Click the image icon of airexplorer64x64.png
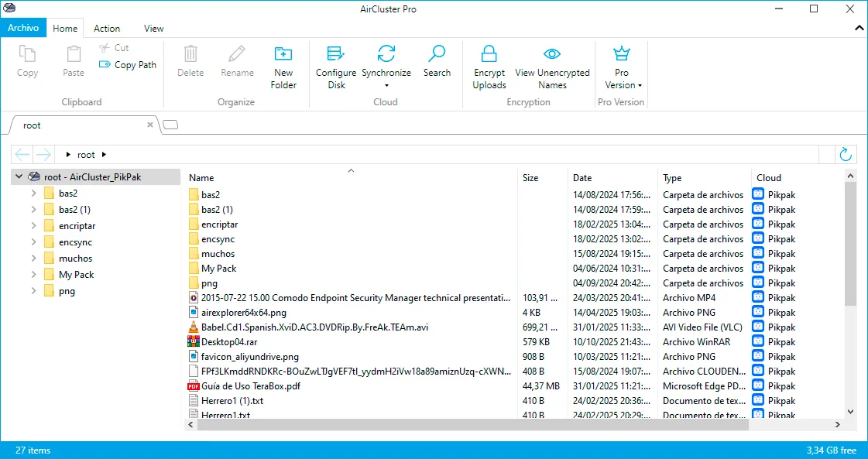This screenshot has height=459, width=868. (194, 312)
